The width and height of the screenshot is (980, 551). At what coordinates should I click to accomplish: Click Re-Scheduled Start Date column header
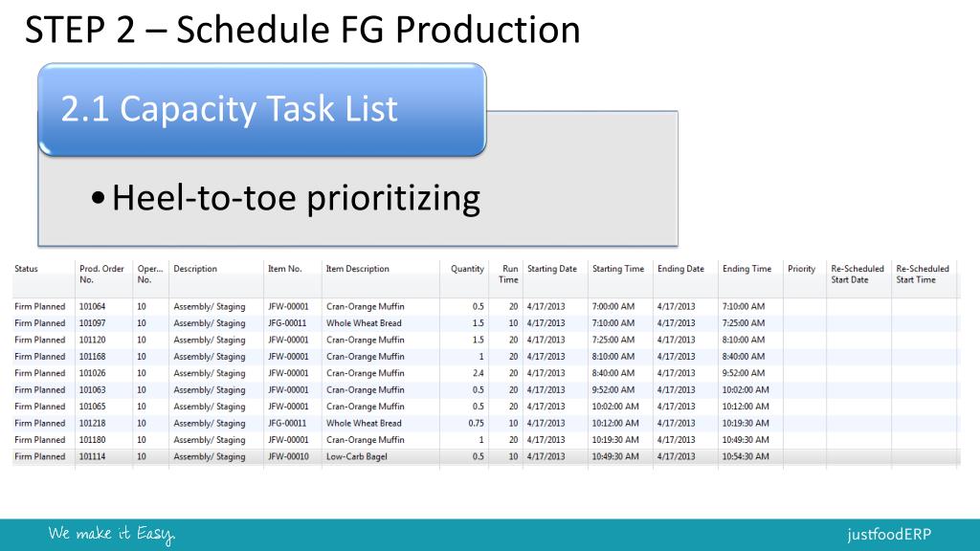(858, 275)
